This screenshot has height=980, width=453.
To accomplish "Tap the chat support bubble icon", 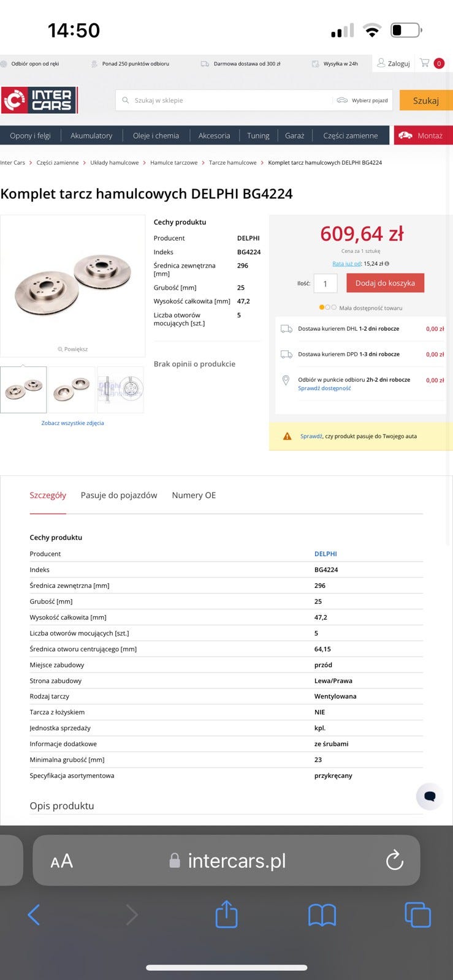I will (430, 796).
